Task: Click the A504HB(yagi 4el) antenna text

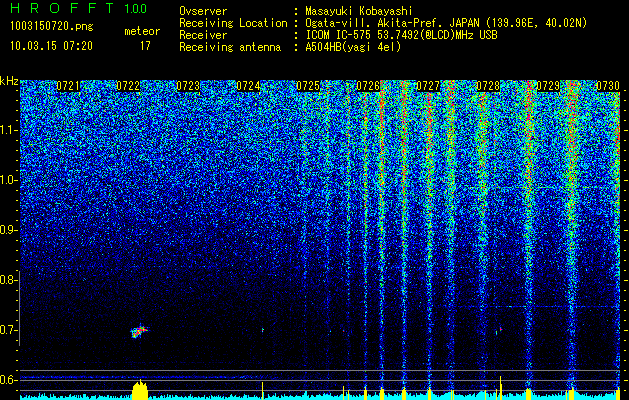Action: point(353,47)
